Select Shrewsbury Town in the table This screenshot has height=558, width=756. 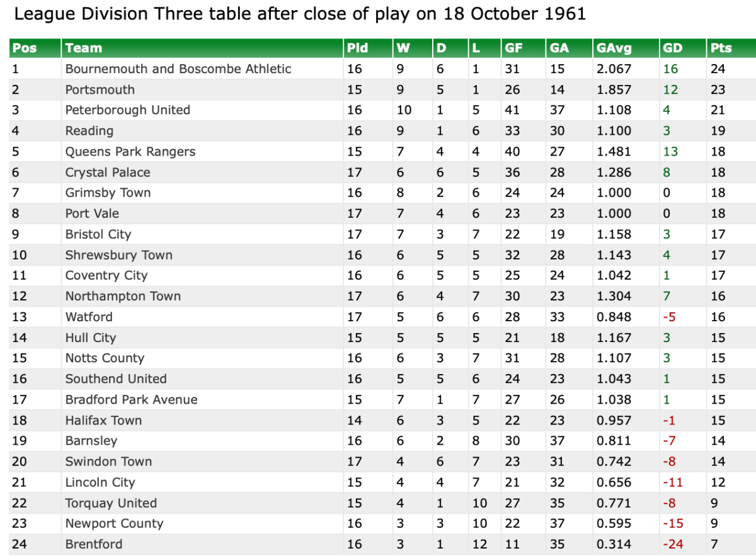[119, 255]
